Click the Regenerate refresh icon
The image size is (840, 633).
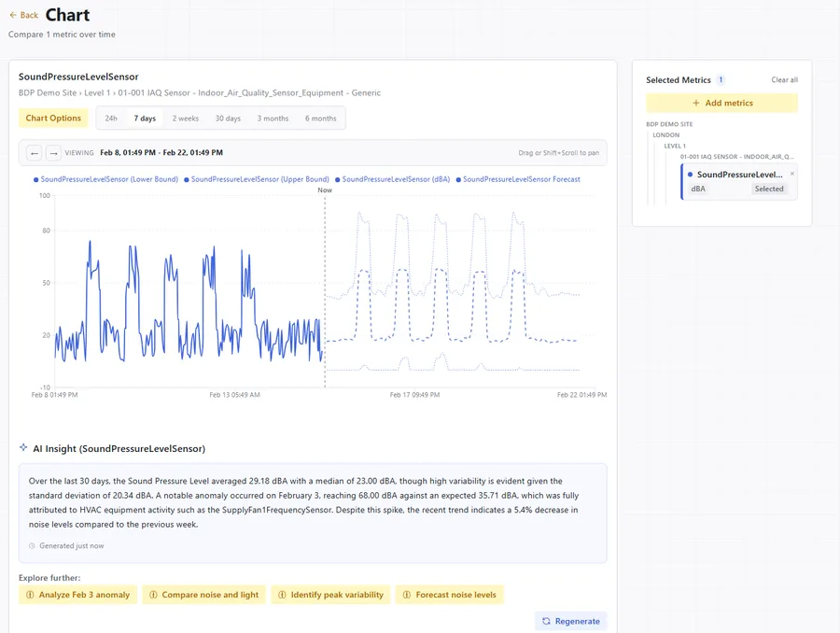547,620
